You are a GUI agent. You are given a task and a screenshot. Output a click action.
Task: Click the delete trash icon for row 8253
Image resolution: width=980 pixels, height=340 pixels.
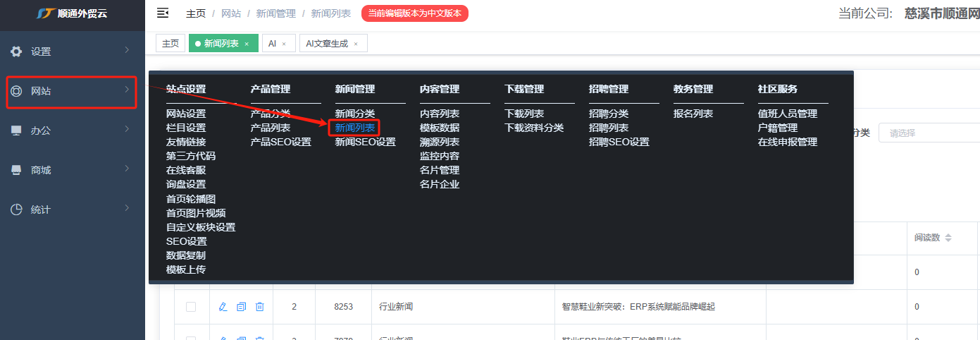tap(260, 307)
